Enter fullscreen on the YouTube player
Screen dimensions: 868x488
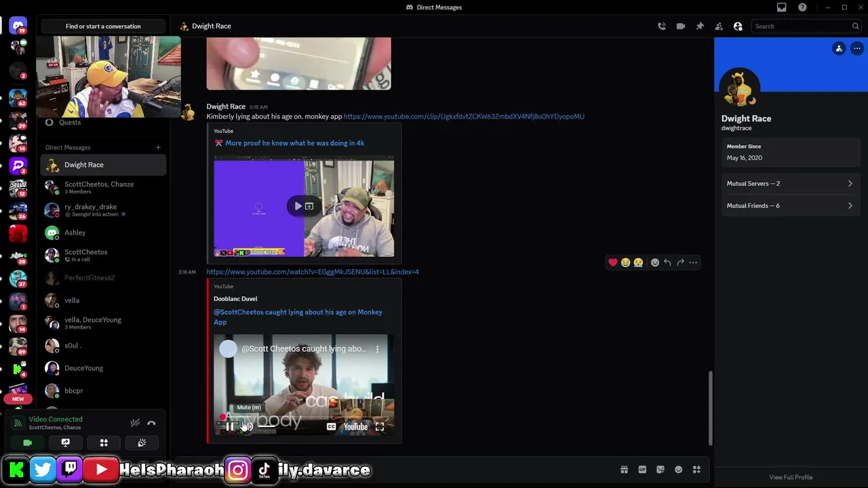[x=380, y=427]
